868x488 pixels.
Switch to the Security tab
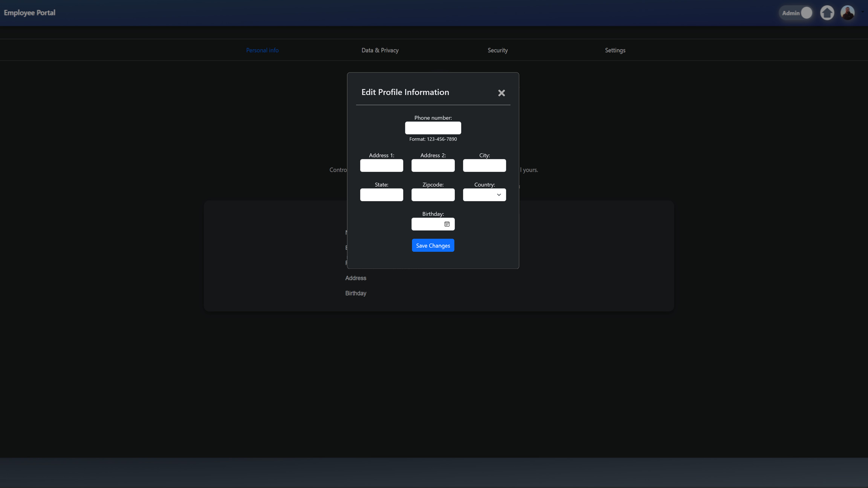[497, 50]
